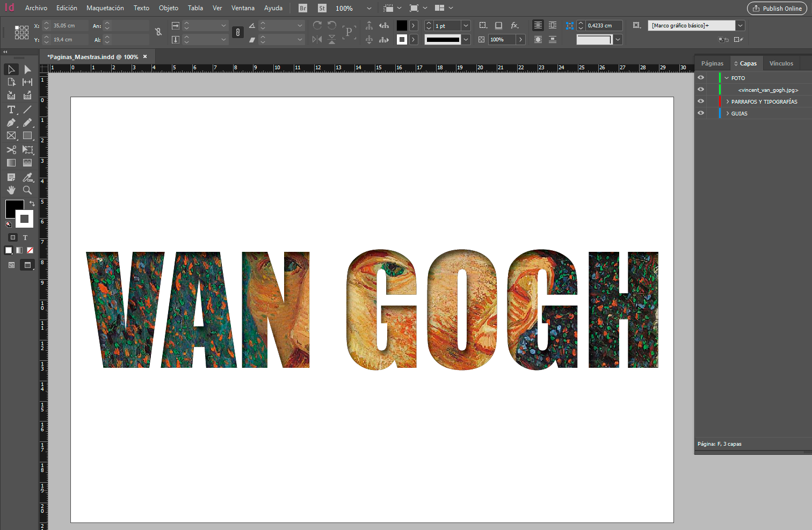The height and width of the screenshot is (530, 812).
Task: Switch to the Páginas tab
Action: pyautogui.click(x=712, y=63)
